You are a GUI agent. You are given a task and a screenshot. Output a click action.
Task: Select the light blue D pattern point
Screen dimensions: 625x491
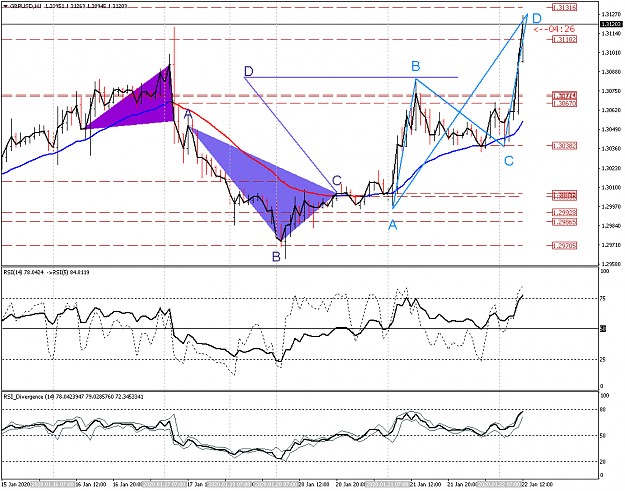[x=537, y=18]
